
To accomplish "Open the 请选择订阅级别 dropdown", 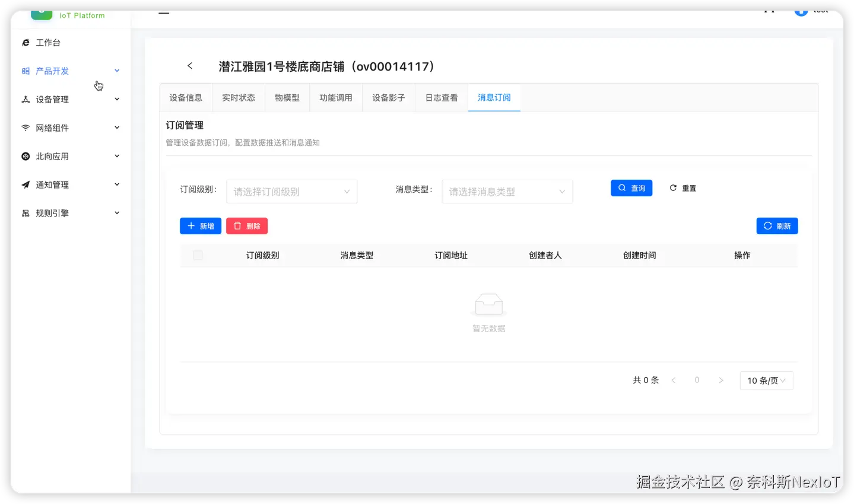I will [291, 191].
